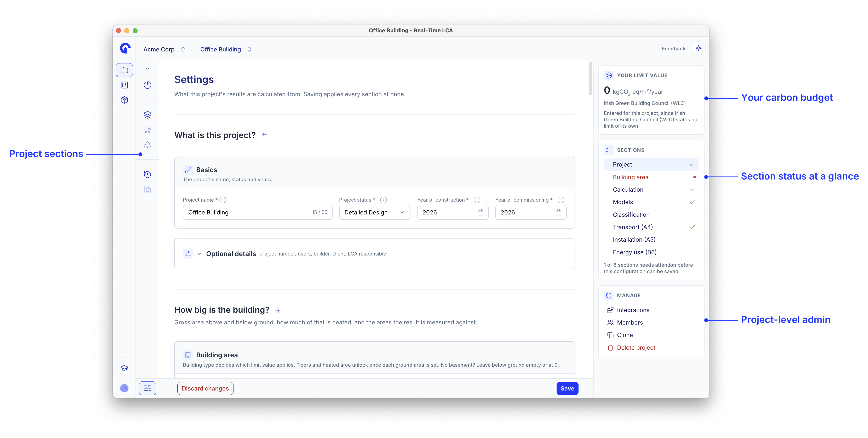Open the projects folder icon in sidebar
The image size is (868, 438).
click(x=124, y=70)
